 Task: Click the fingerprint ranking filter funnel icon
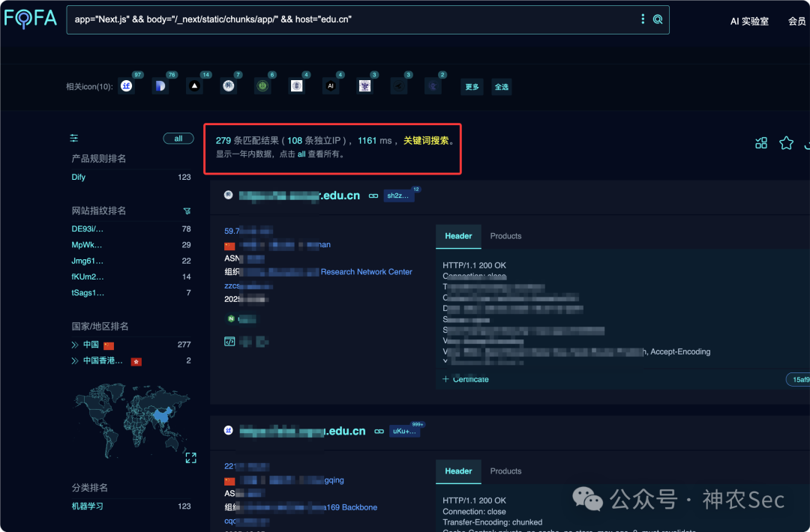187,211
